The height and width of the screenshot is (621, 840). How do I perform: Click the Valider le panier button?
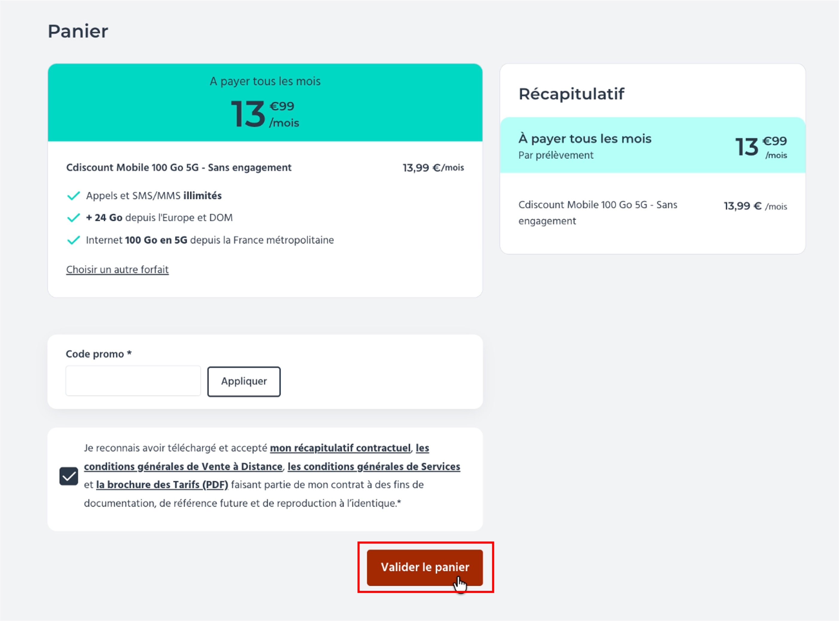click(425, 567)
